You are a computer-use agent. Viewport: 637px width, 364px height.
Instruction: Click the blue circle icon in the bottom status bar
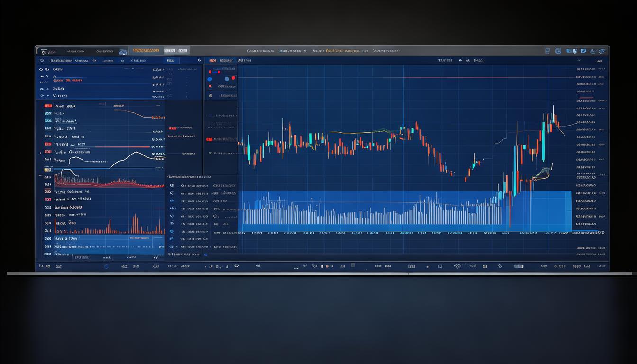click(106, 267)
